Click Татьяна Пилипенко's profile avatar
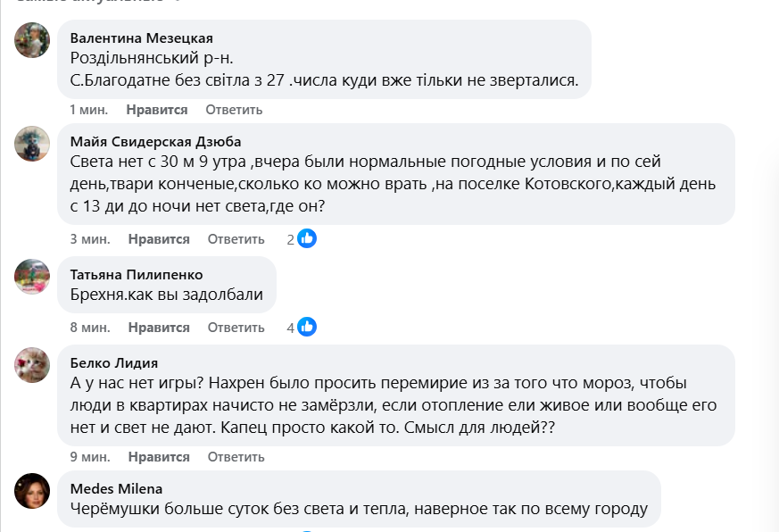Screen dimensions: 779x532 [x=32, y=277]
